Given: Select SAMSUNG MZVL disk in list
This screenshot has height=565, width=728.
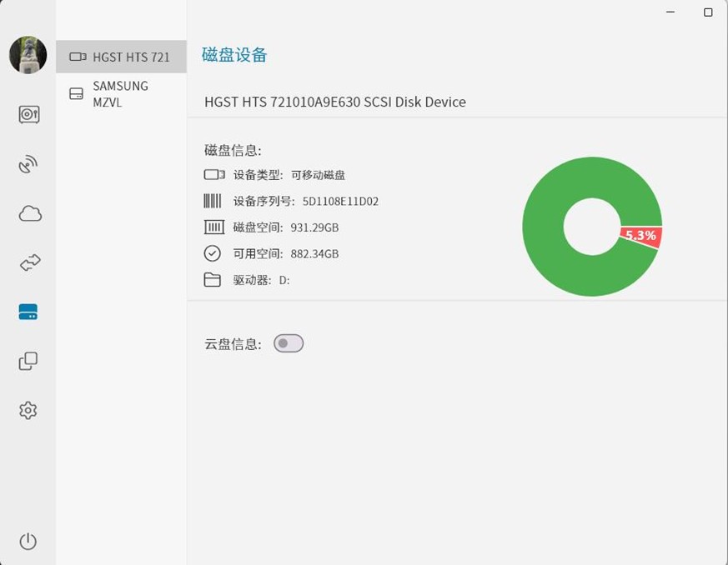Looking at the screenshot, I should coord(121,94).
